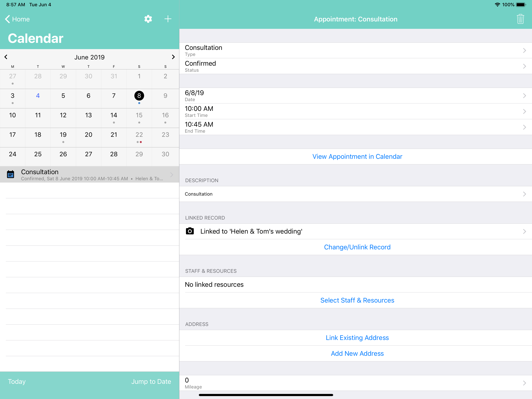Screen dimensions: 532x399
Task: Open the Consultation Type row
Action: pyautogui.click(x=355, y=50)
